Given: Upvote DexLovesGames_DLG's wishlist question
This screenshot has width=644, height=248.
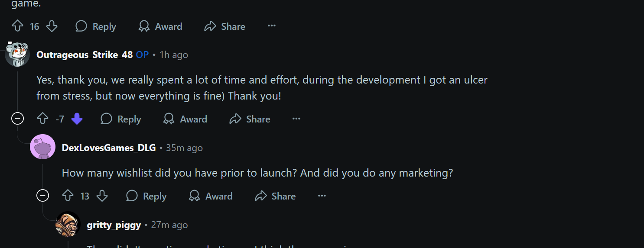Looking at the screenshot, I should pos(68,196).
